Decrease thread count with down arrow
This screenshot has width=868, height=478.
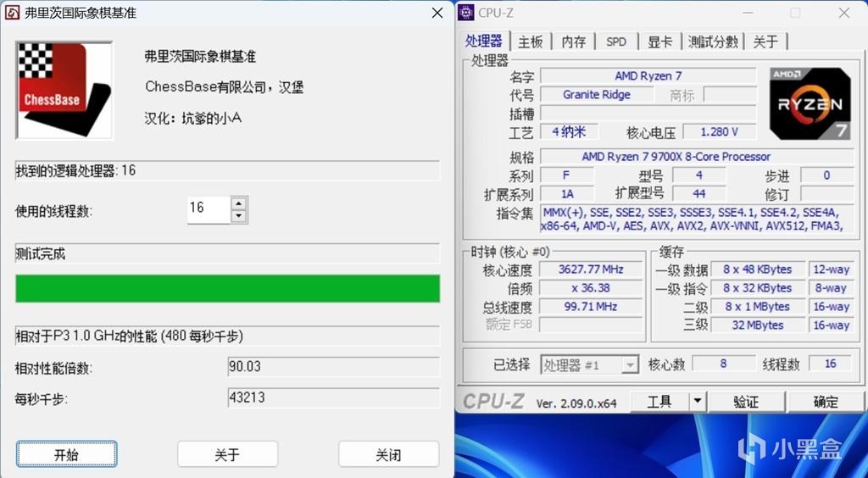(238, 216)
